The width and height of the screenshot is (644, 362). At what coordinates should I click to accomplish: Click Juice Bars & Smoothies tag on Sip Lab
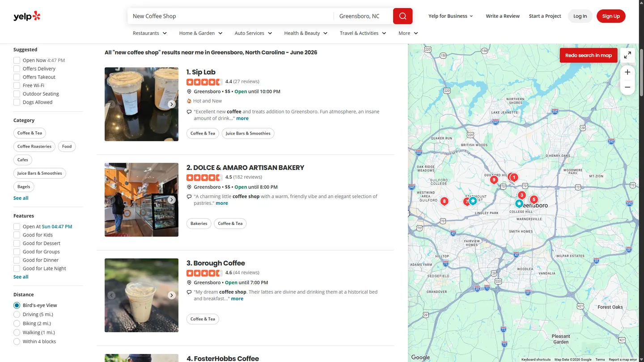(248, 134)
